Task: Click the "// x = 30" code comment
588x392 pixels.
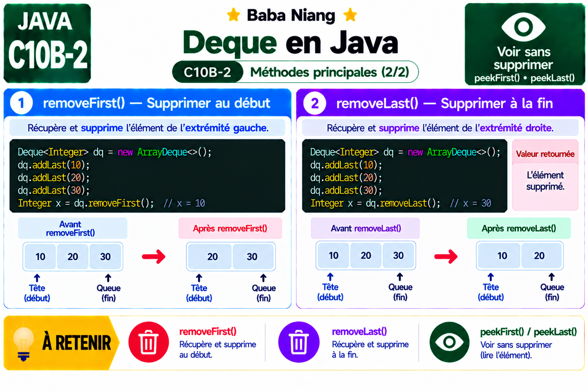Action: (470, 203)
